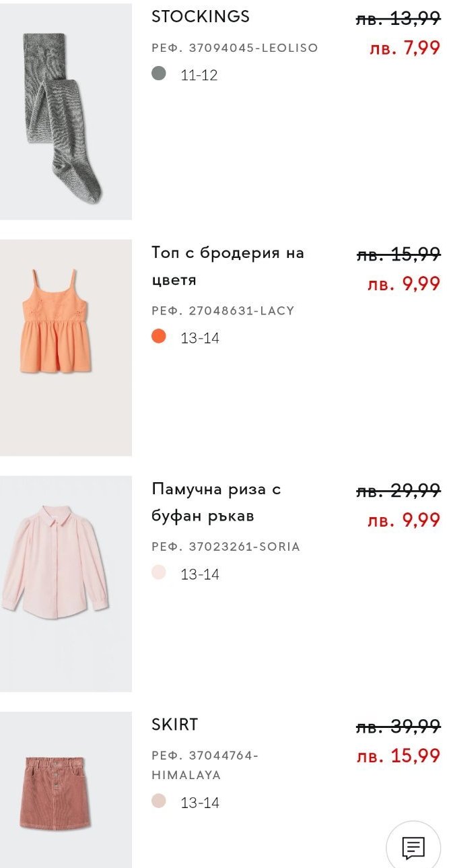Open the STOCKINGS product title

[201, 17]
